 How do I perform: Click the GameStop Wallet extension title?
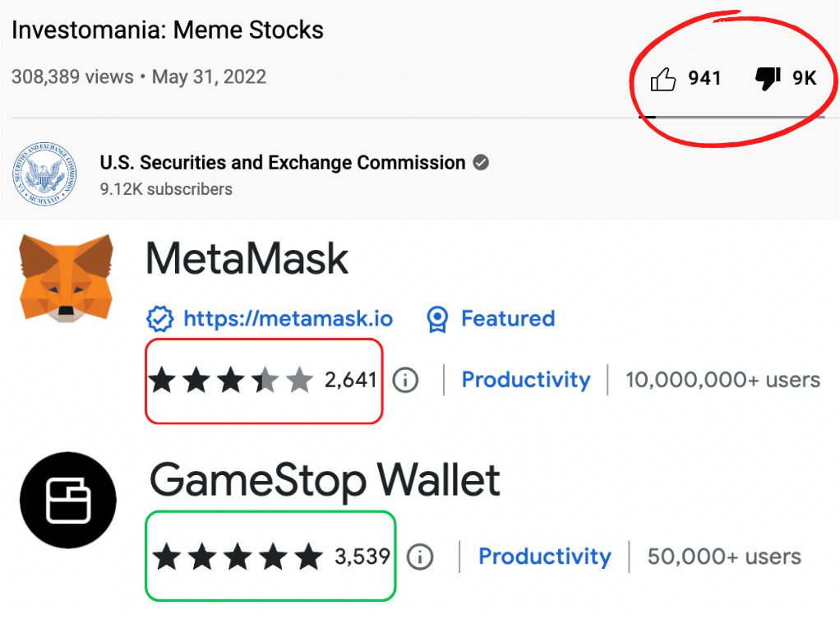coord(325,480)
